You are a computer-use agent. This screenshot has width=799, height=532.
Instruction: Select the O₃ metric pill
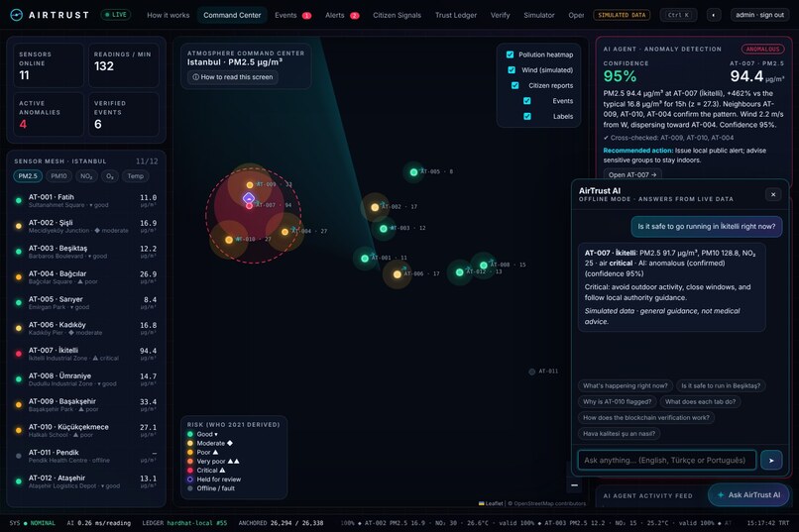pyautogui.click(x=110, y=176)
